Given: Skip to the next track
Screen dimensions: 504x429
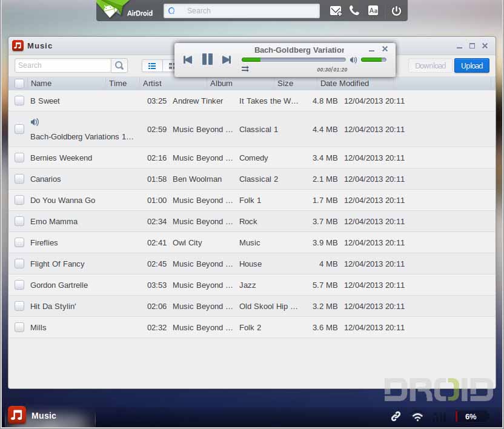Looking at the screenshot, I should 227,59.
